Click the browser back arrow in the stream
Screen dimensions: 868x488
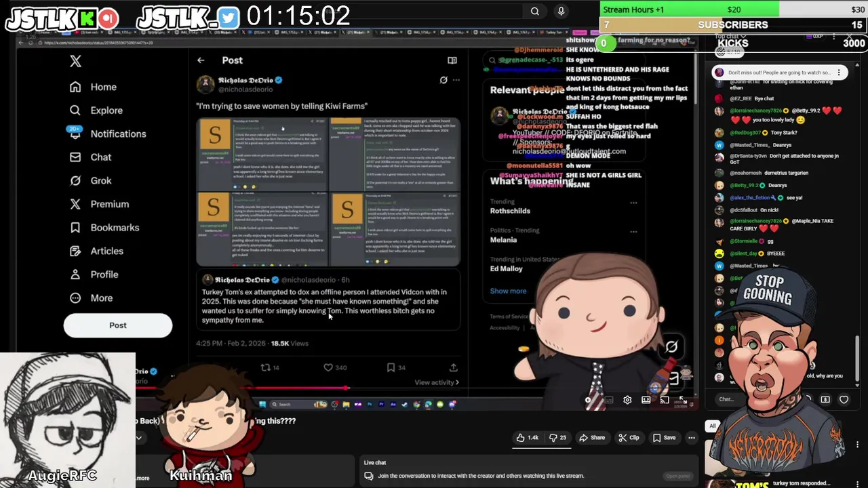(x=21, y=43)
